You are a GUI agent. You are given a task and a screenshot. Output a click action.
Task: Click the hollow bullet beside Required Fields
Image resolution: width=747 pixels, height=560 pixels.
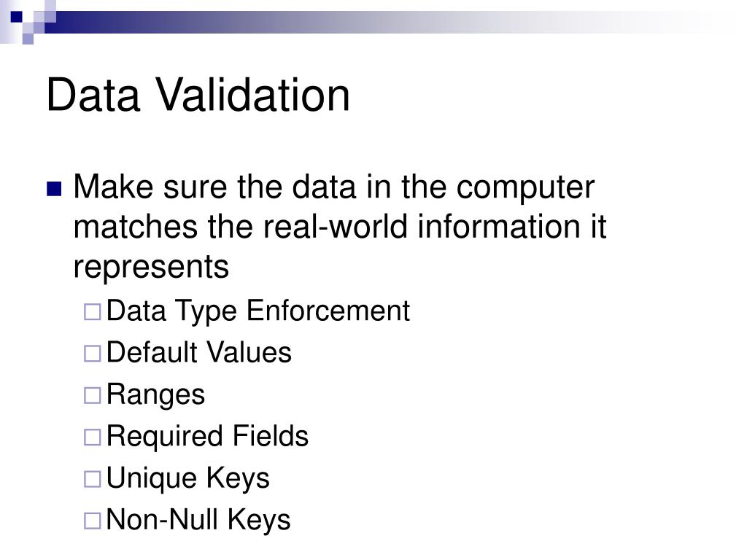[x=93, y=437]
